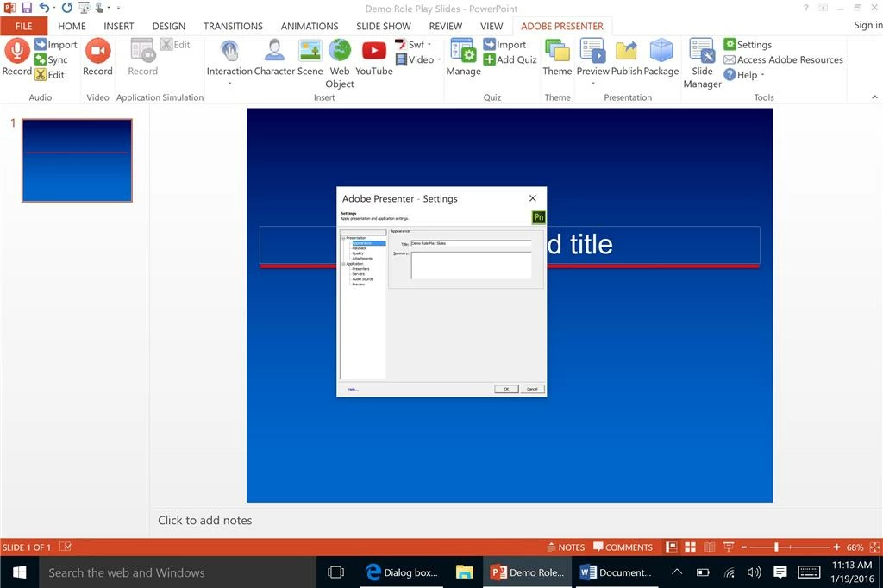The height and width of the screenshot is (588, 883).
Task: Toggle the NOTES pane in status bar
Action: [566, 547]
